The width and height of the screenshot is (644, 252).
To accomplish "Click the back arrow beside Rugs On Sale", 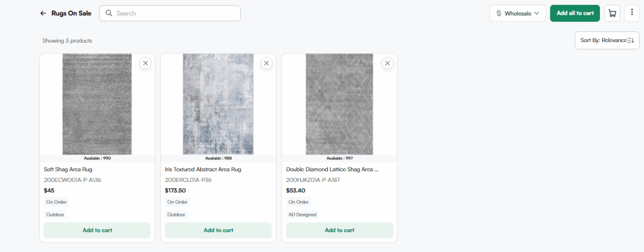I will (x=43, y=13).
